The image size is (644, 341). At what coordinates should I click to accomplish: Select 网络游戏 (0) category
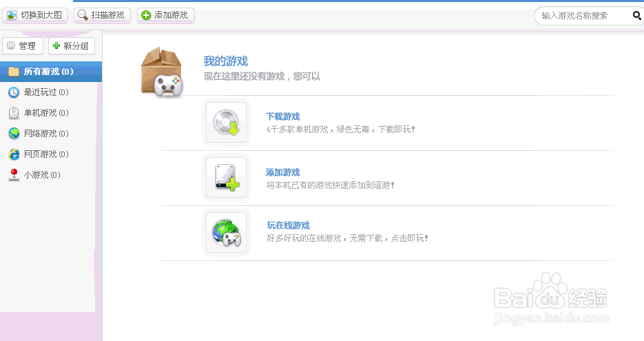coord(51,133)
